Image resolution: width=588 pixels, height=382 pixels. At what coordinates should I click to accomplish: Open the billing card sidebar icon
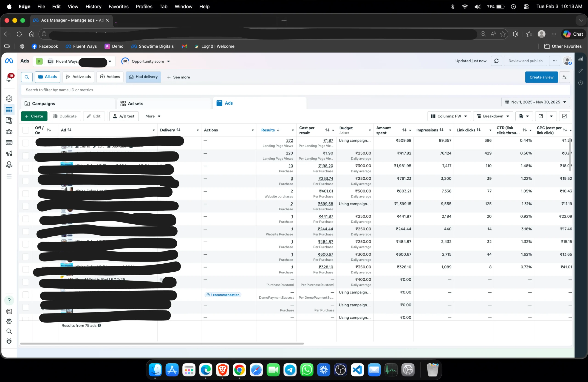click(x=9, y=143)
